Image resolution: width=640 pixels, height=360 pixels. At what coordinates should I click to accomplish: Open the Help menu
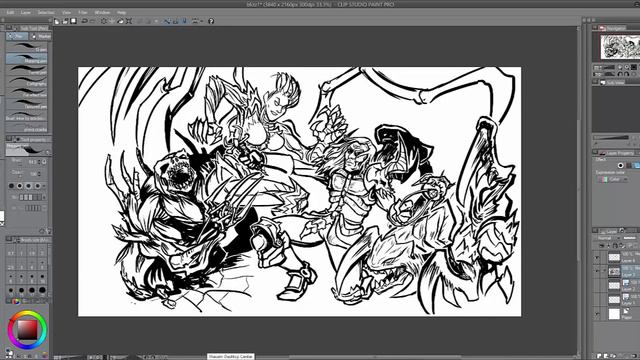[121, 12]
